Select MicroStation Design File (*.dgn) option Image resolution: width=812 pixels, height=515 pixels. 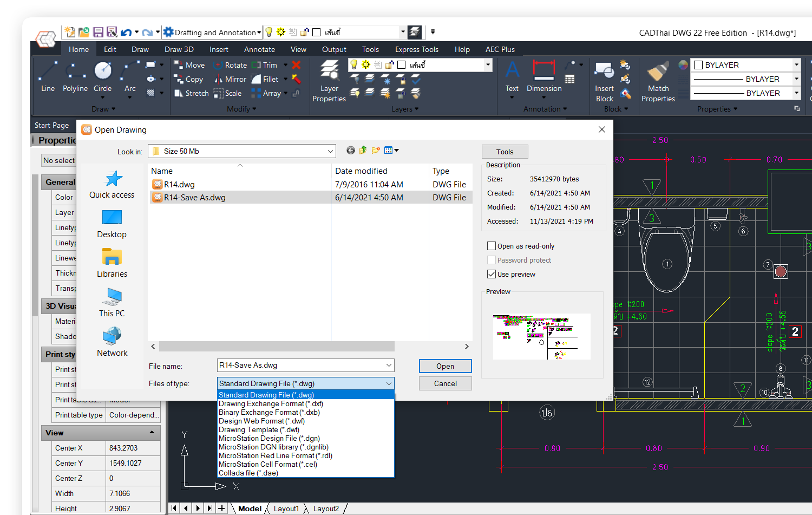point(305,438)
